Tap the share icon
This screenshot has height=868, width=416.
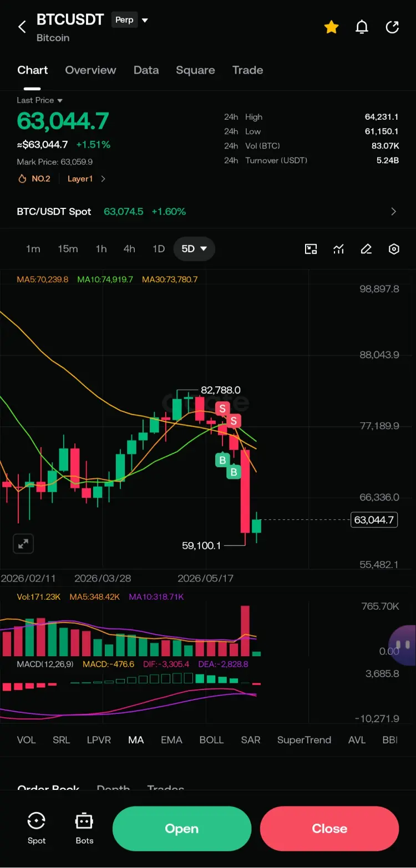[x=392, y=27]
